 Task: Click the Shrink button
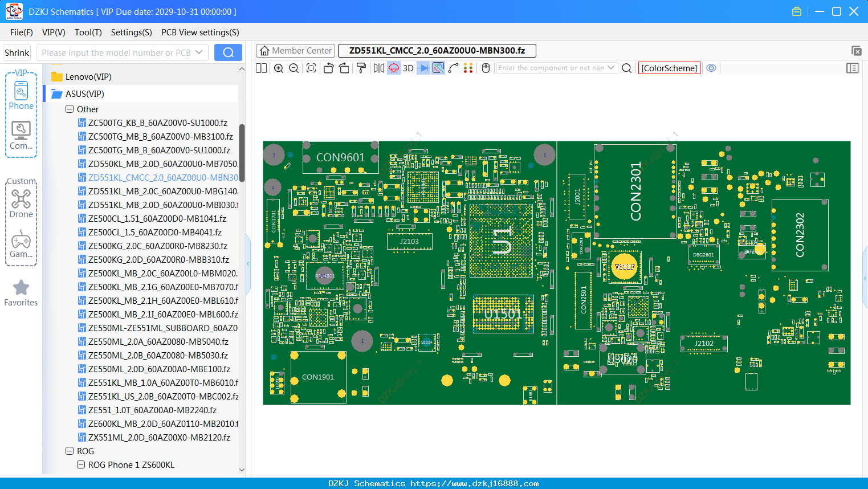point(17,52)
